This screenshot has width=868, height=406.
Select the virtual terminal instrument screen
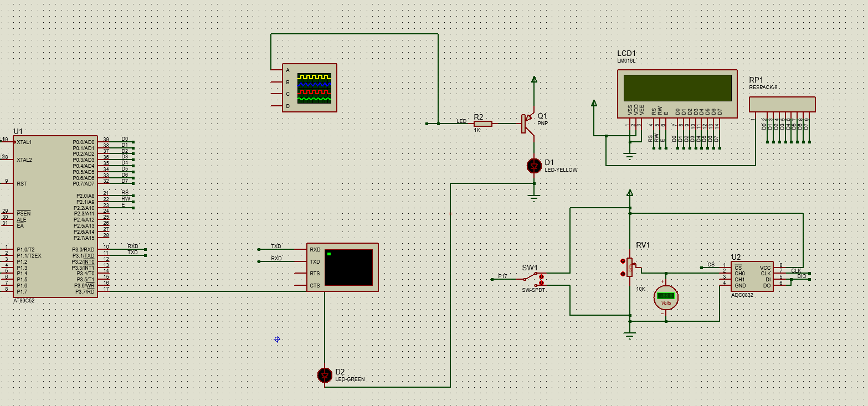tap(348, 268)
